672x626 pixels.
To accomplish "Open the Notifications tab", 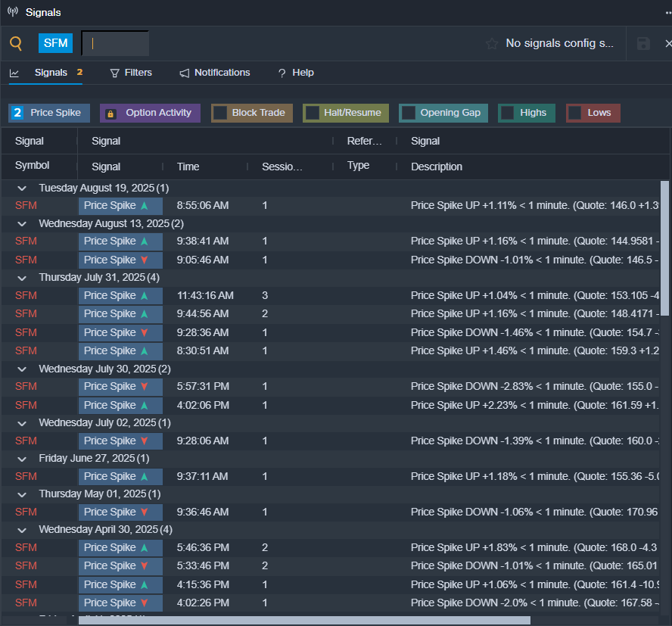I will point(222,73).
